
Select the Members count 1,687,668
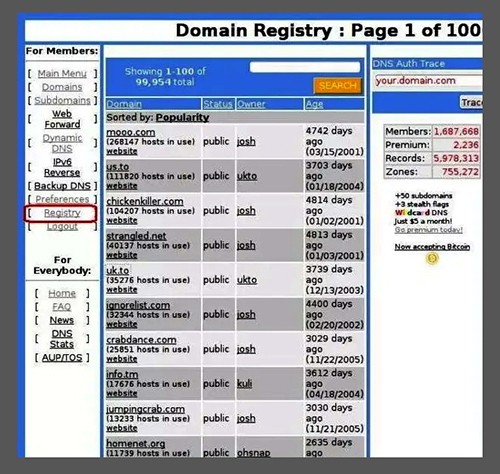(456, 131)
